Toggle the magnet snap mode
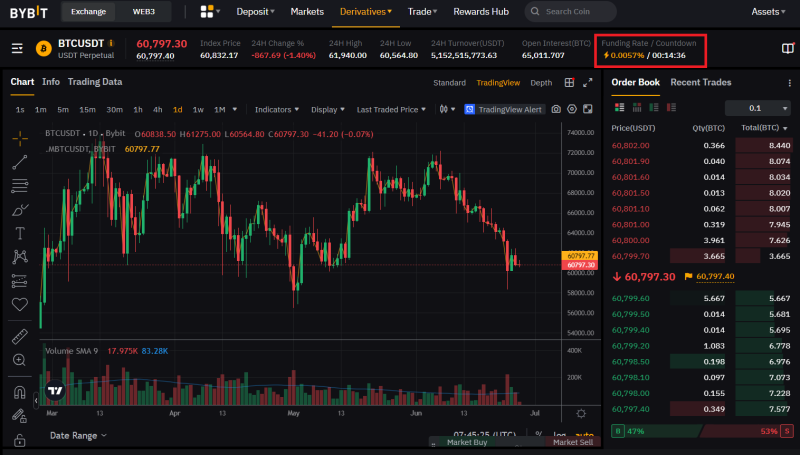 point(20,392)
